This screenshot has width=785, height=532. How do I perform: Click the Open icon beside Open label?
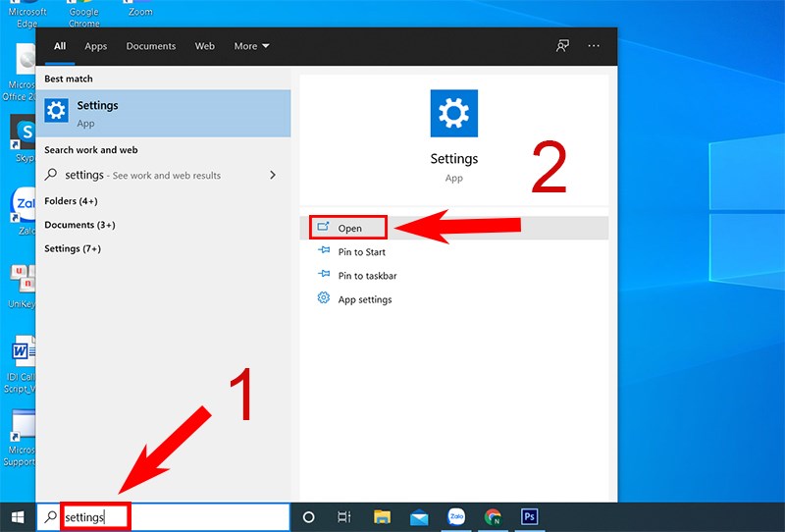[324, 227]
